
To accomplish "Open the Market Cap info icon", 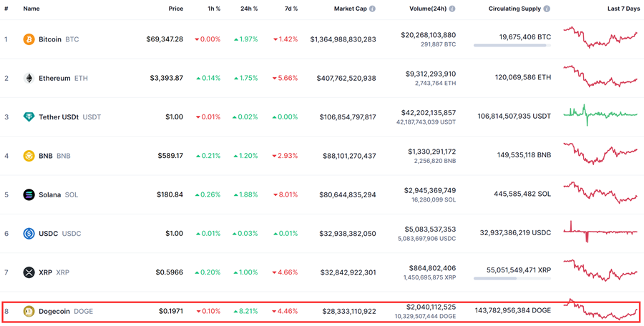I will [x=372, y=9].
